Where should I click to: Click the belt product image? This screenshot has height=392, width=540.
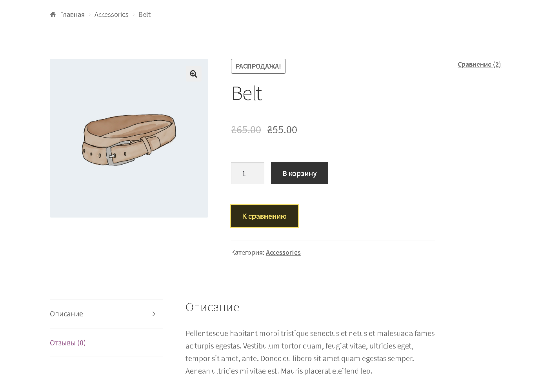point(129,138)
